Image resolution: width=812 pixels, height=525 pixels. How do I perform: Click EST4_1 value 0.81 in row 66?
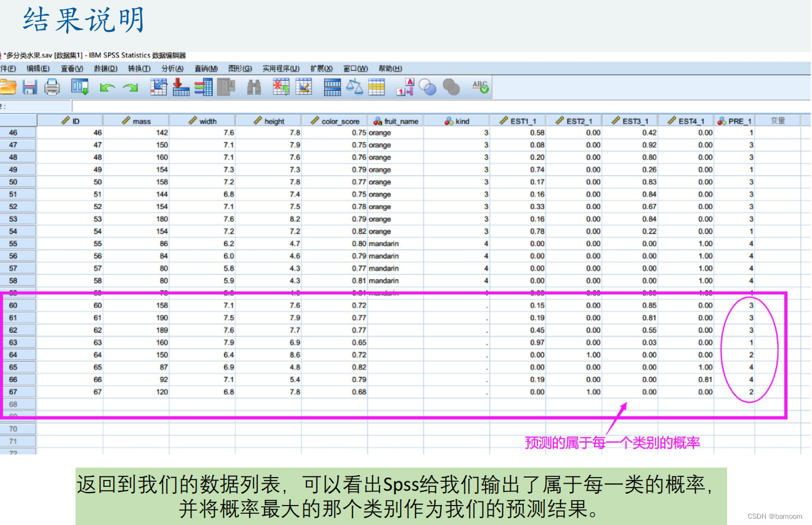[687, 380]
